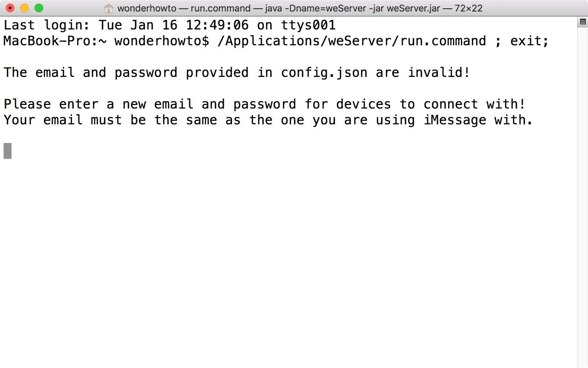Click the word 'config.json' in the error message
This screenshot has height=368, width=588.
(x=324, y=73)
